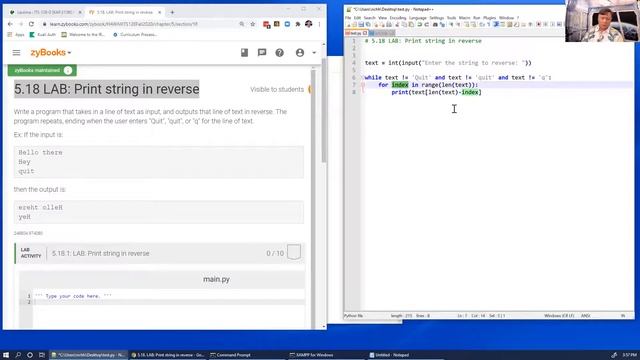Screen dimensions: 640x360
Task: Open Chrome three-dot menu
Action: point(319,24)
